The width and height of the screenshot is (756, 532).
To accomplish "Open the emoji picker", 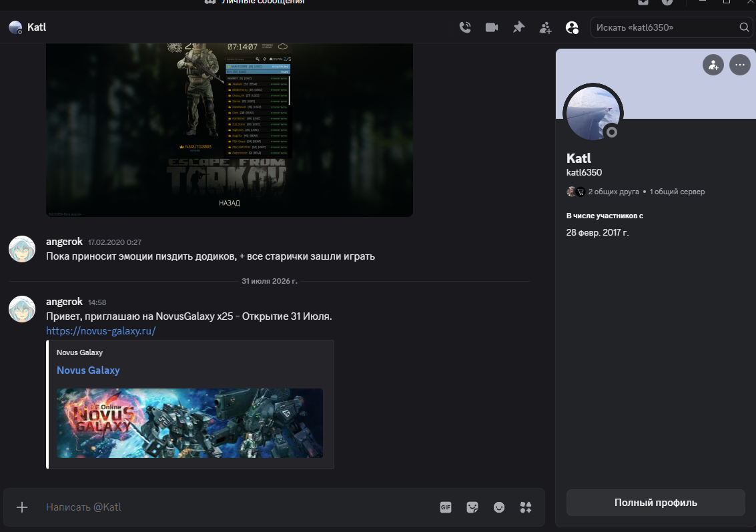I will 499,507.
